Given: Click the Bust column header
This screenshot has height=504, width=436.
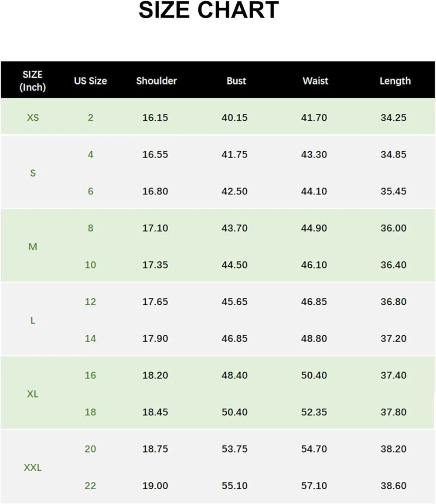Looking at the screenshot, I should pyautogui.click(x=236, y=81).
